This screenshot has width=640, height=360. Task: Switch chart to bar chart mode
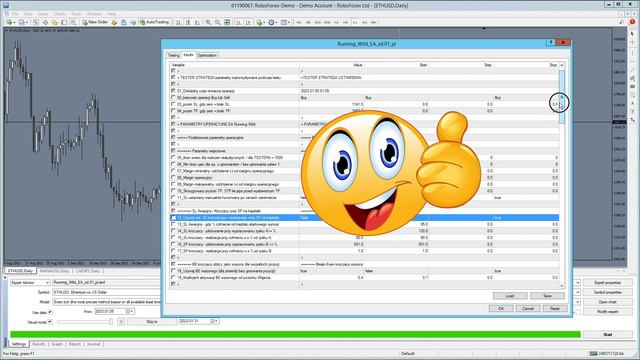pos(178,22)
